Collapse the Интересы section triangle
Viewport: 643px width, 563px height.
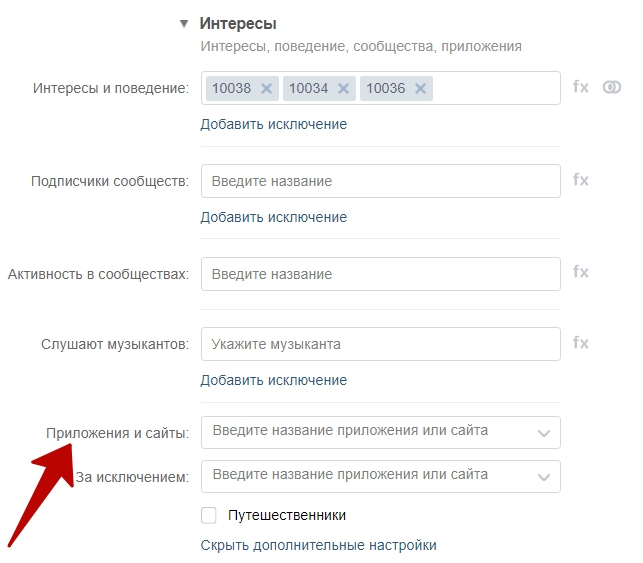(184, 24)
